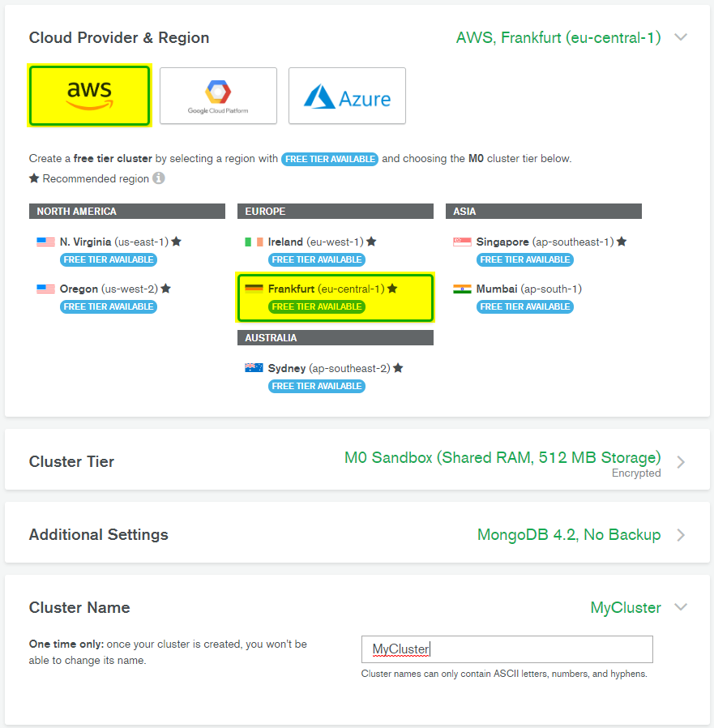This screenshot has width=714, height=728.
Task: Click the Cluster Name heading
Action: point(79,607)
